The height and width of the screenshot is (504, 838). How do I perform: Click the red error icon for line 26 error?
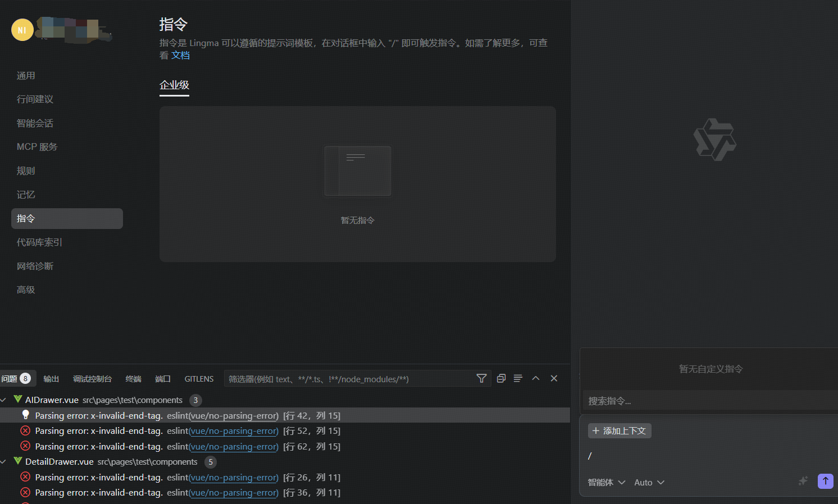(25, 477)
